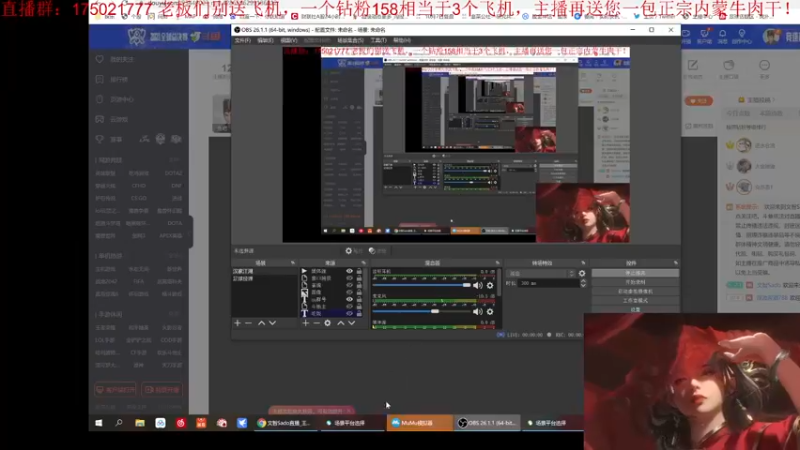Open 我的关注 heart icon in Douyu sidebar

point(100,59)
